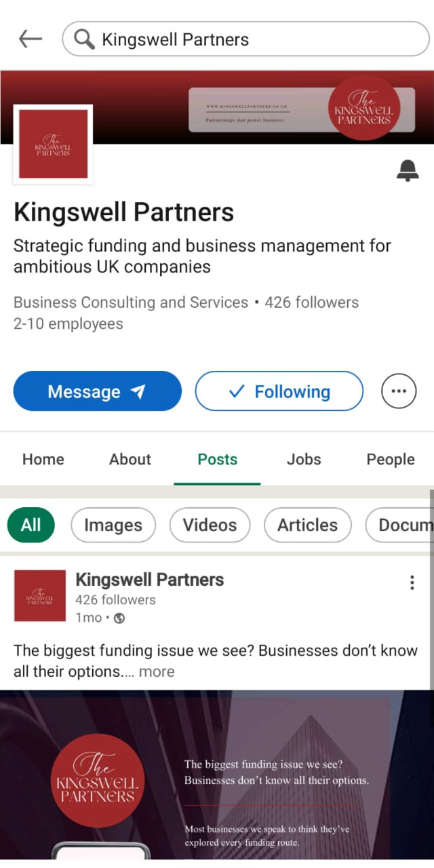The width and height of the screenshot is (434, 868).
Task: Switch to the About tab
Action: point(130,459)
